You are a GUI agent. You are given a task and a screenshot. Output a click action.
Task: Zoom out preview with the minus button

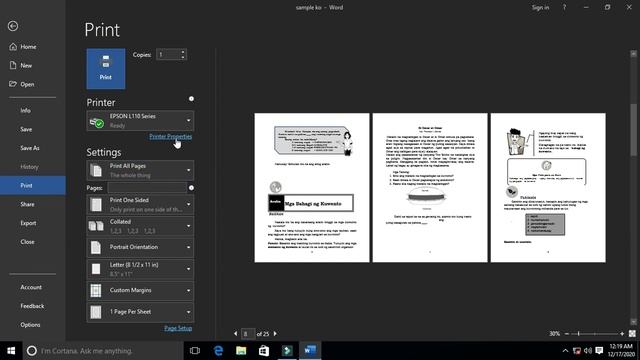point(567,333)
